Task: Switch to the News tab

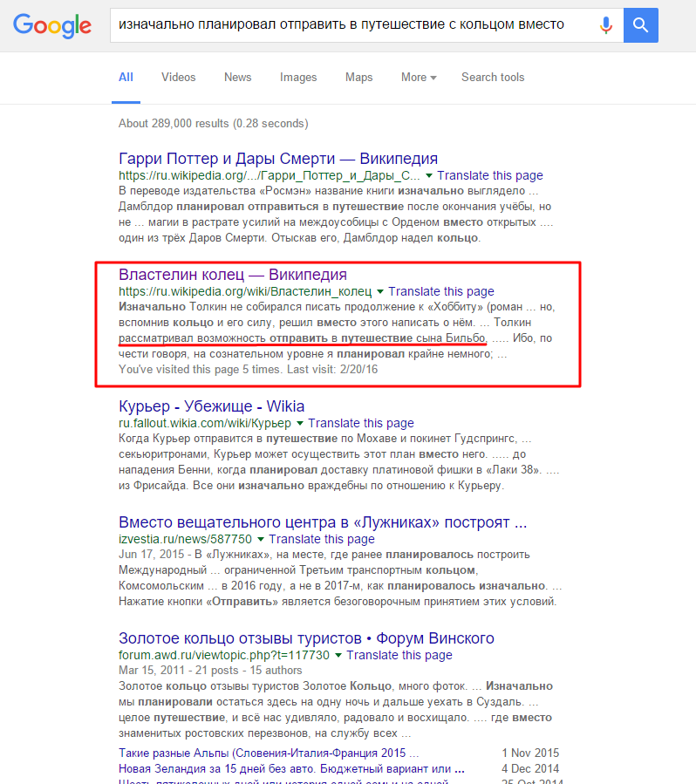Action: 237,77
